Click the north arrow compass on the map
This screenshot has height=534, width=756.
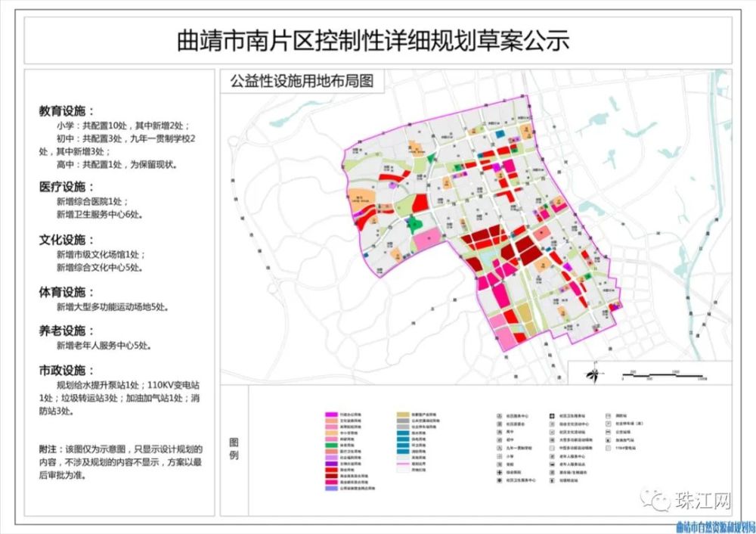(594, 374)
